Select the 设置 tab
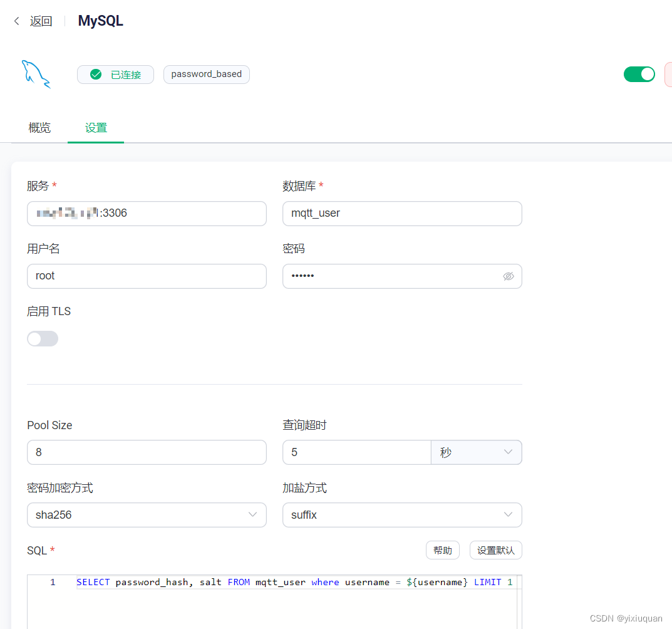Image resolution: width=672 pixels, height=629 pixels. (x=96, y=128)
